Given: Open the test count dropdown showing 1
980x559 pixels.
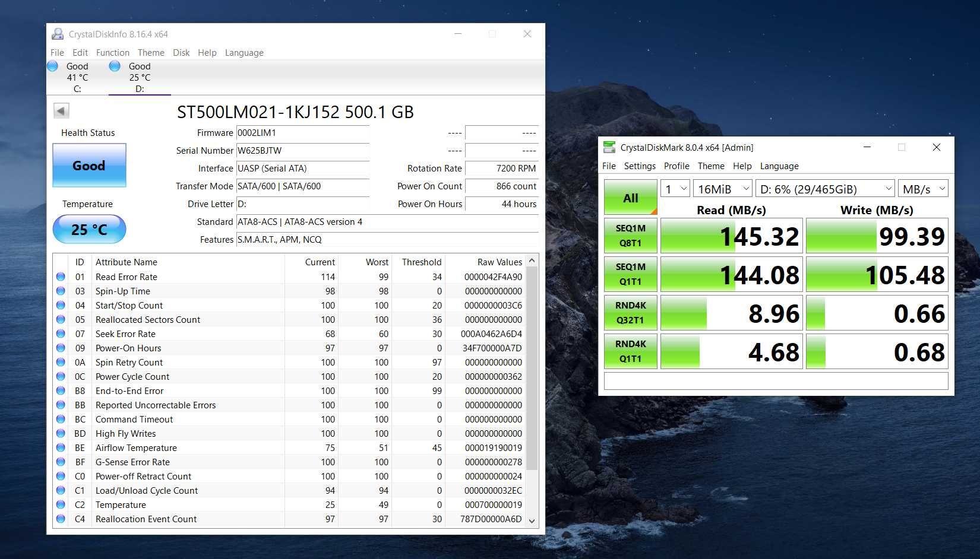Looking at the screenshot, I should [675, 189].
